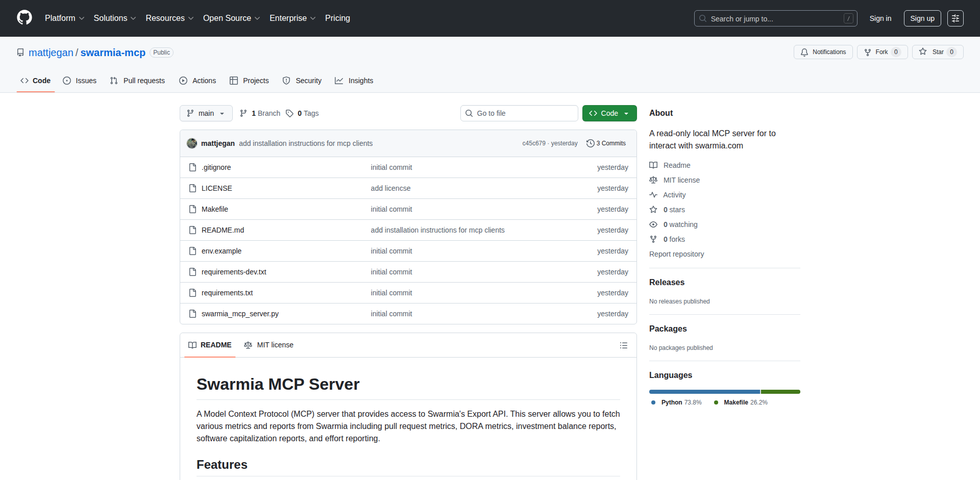980x480 pixels.
Task: Expand the Platform menu
Action: click(64, 18)
